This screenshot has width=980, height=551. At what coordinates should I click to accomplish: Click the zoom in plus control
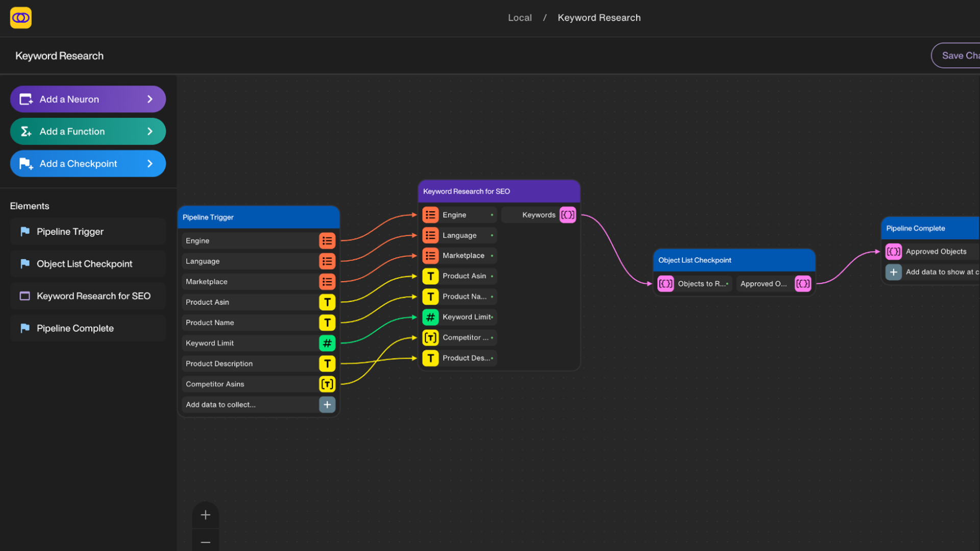pyautogui.click(x=205, y=514)
